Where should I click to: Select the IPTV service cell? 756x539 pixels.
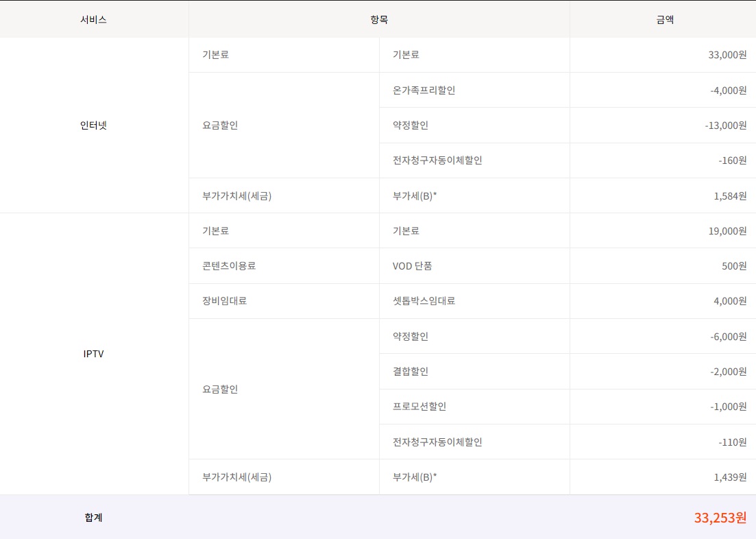(x=93, y=354)
